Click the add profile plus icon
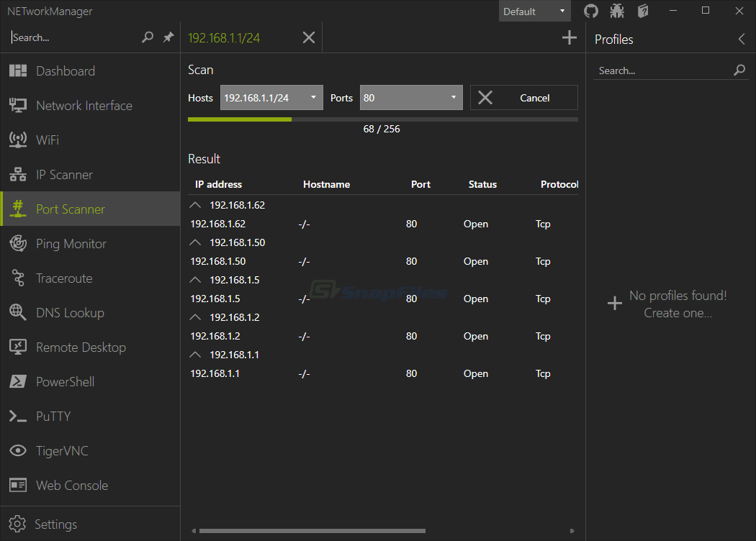 click(615, 304)
